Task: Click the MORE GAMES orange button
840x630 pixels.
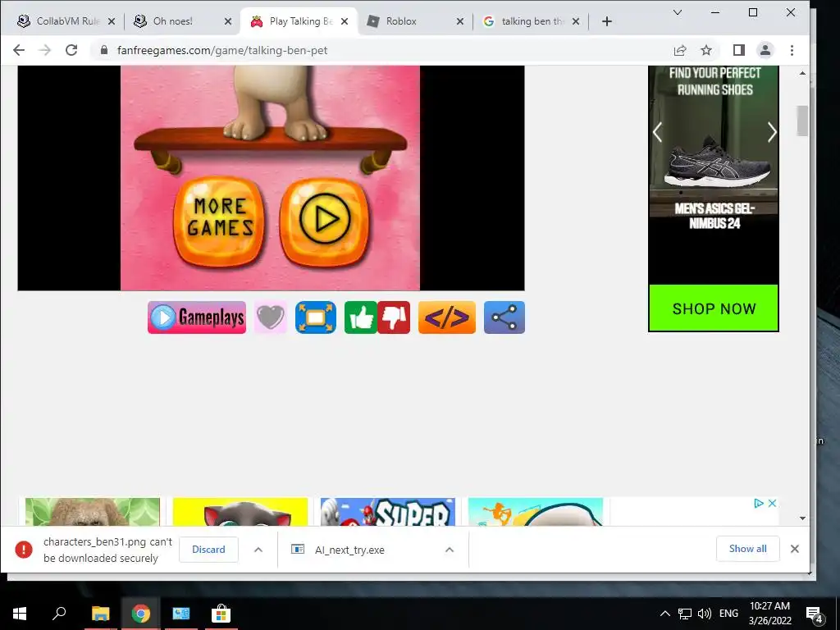Action: point(219,221)
